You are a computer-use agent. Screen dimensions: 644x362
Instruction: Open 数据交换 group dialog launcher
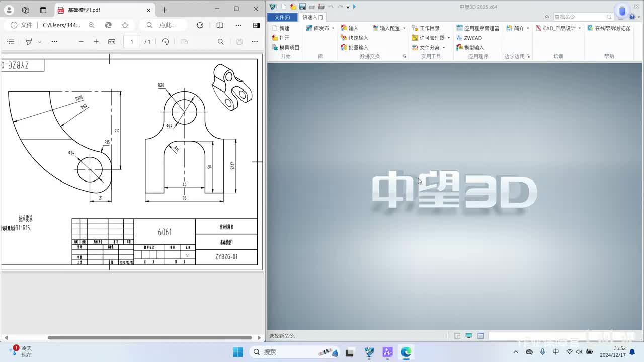405,56
